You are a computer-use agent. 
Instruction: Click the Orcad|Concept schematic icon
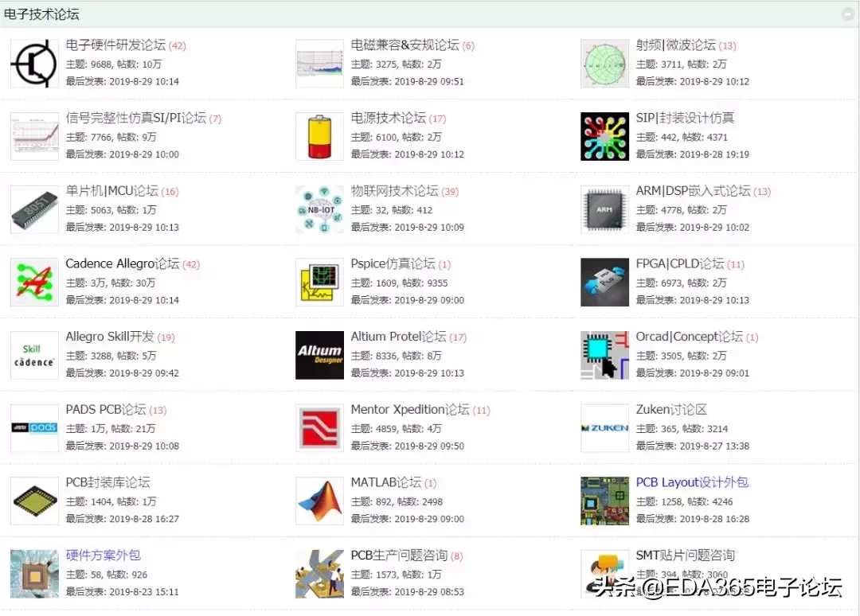tap(604, 355)
